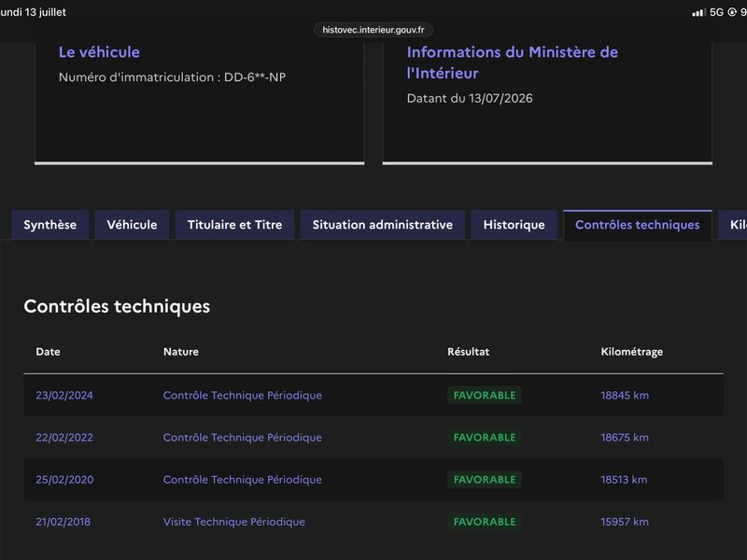Image resolution: width=747 pixels, height=560 pixels.
Task: Click the Le véhicule card heading
Action: [x=99, y=52]
